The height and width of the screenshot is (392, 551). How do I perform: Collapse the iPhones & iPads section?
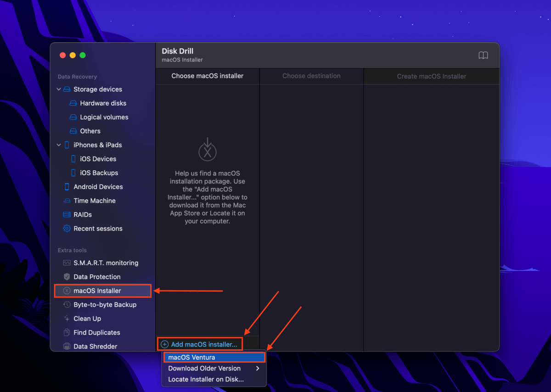[59, 145]
